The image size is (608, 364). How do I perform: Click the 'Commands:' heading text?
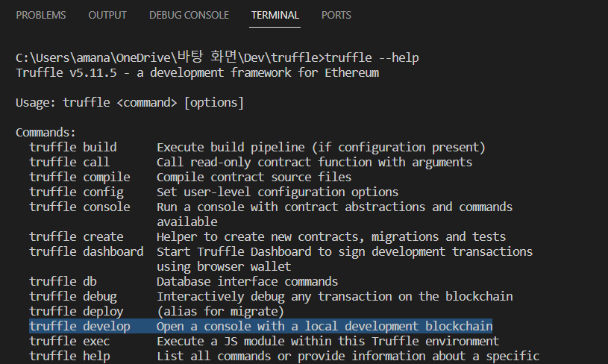(x=46, y=133)
